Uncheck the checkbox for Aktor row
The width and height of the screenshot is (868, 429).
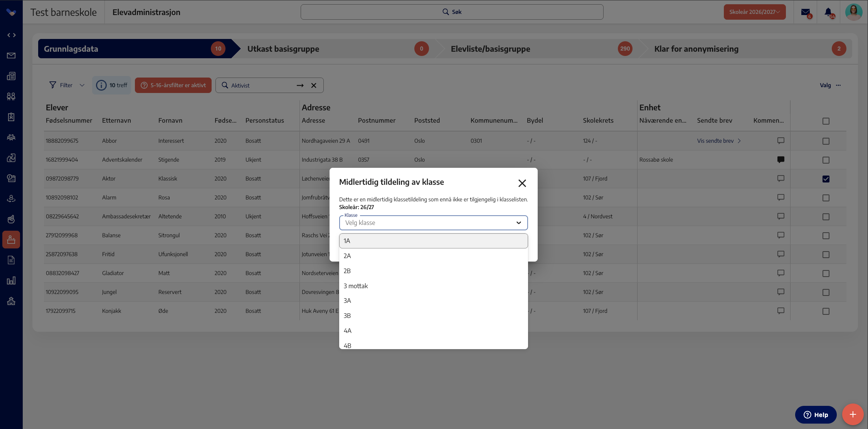click(826, 179)
